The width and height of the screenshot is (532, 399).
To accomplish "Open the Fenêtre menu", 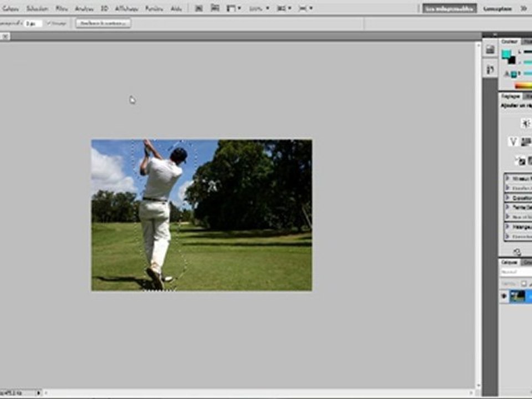I will click(154, 8).
